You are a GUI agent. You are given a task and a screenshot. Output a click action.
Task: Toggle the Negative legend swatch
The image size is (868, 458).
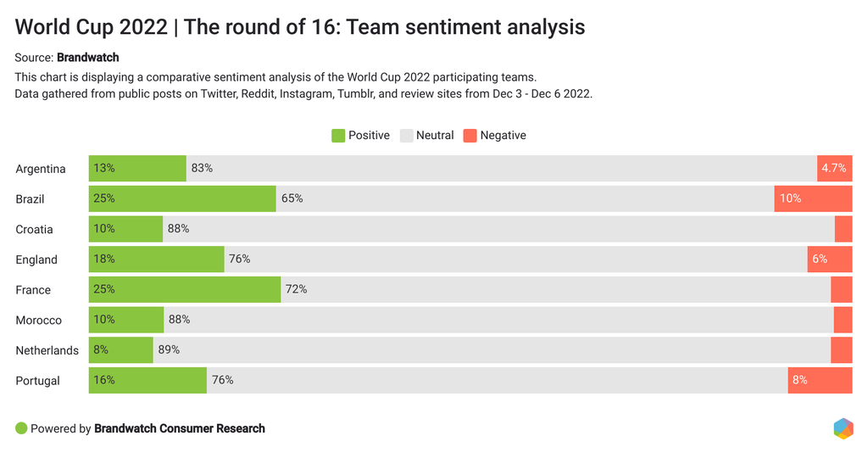point(470,136)
